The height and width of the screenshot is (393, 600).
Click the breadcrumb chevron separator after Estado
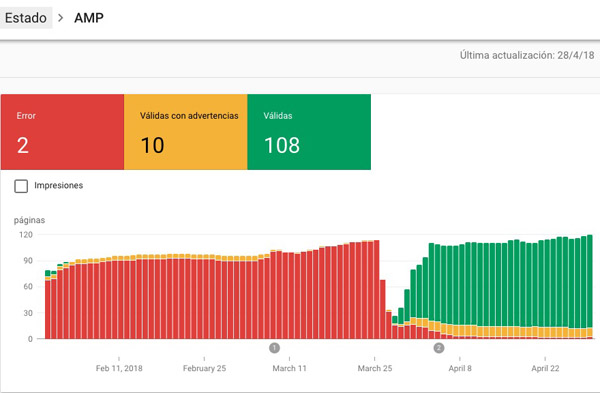click(x=60, y=18)
